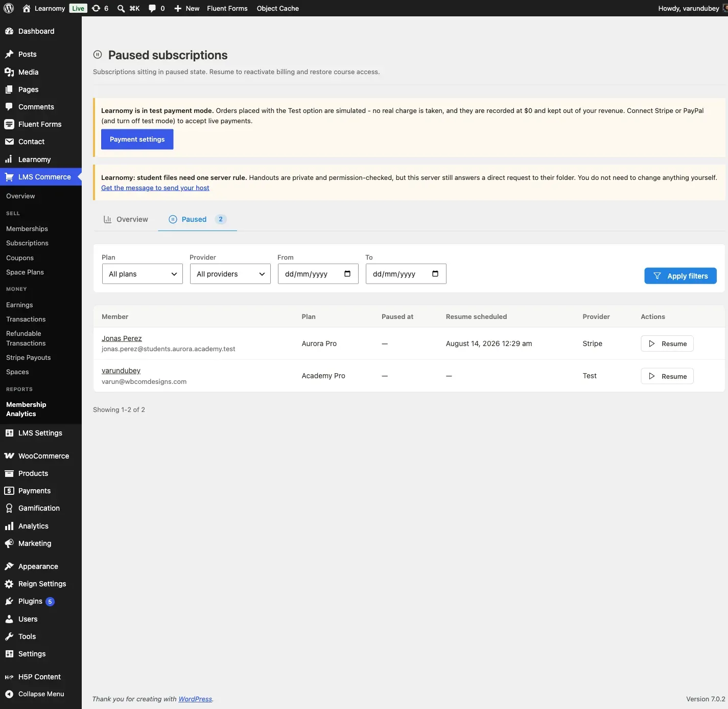Select the Paused tab
728x709 pixels.
pyautogui.click(x=197, y=219)
